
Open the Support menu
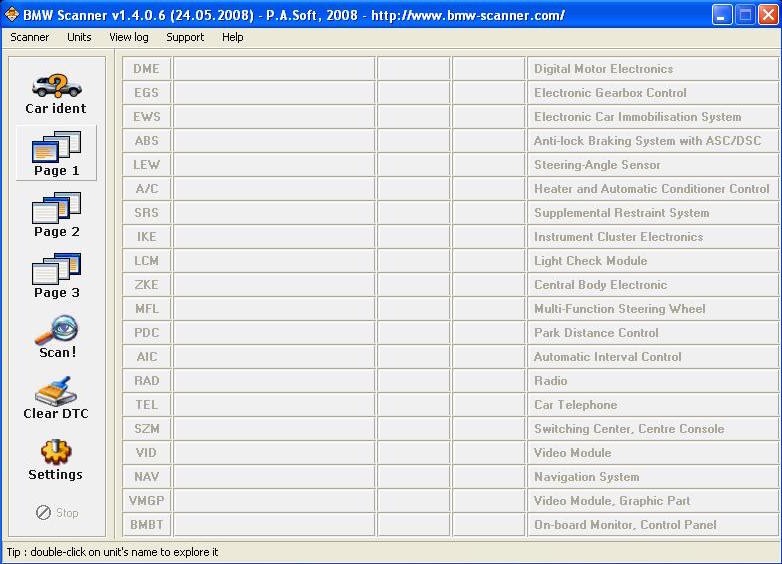[x=185, y=37]
